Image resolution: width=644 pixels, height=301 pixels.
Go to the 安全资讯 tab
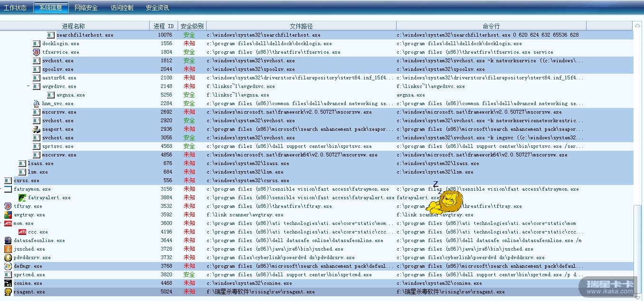click(157, 8)
